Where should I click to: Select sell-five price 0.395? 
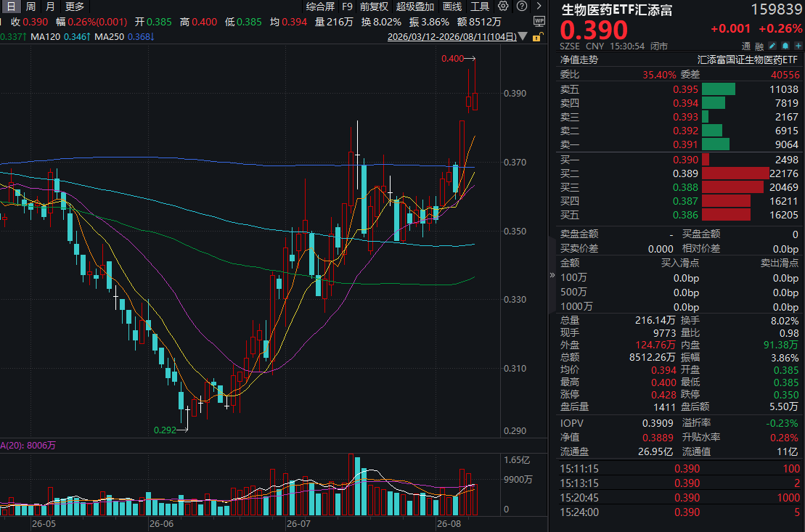coord(685,89)
